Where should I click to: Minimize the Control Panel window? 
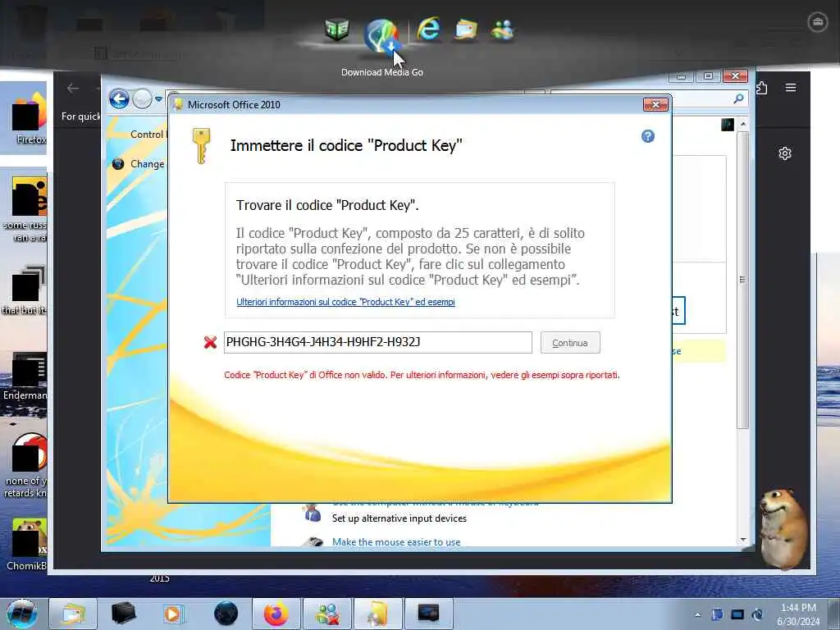click(x=681, y=76)
